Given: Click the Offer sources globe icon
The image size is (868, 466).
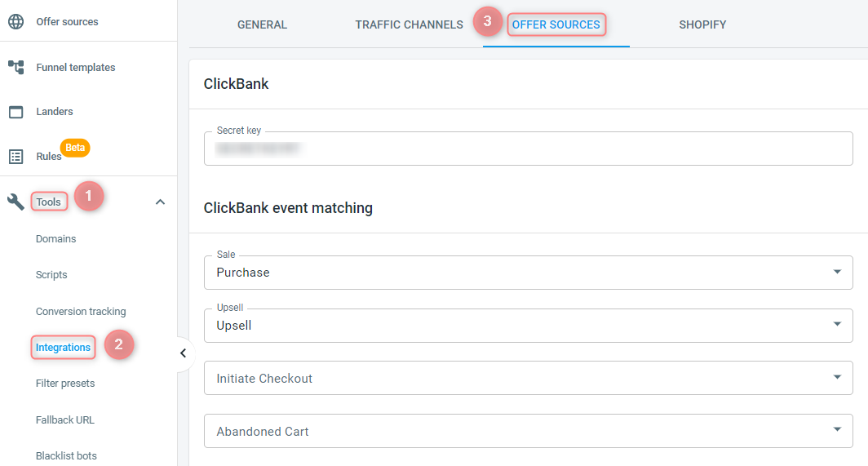Looking at the screenshot, I should point(16,21).
